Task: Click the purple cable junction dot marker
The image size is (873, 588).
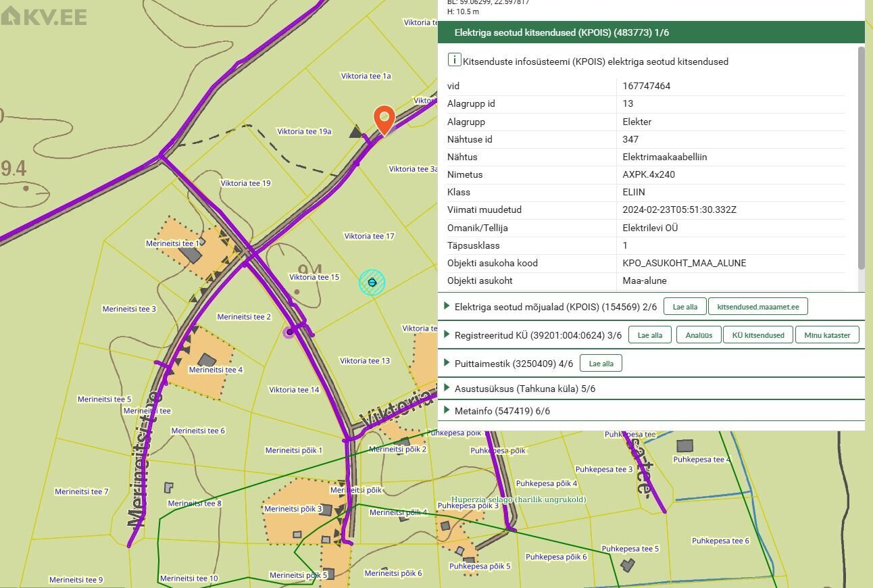Action: [290, 332]
